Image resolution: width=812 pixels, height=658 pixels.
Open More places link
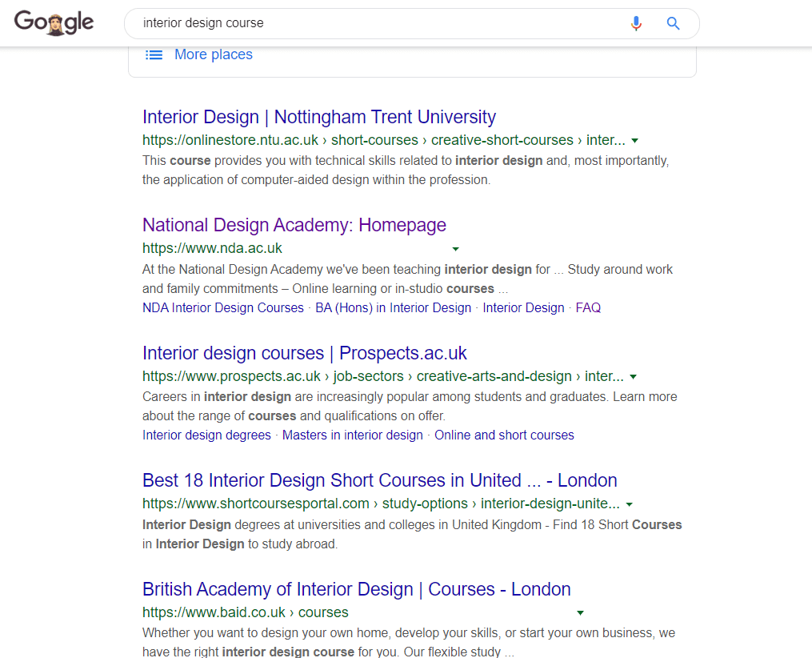click(x=214, y=54)
